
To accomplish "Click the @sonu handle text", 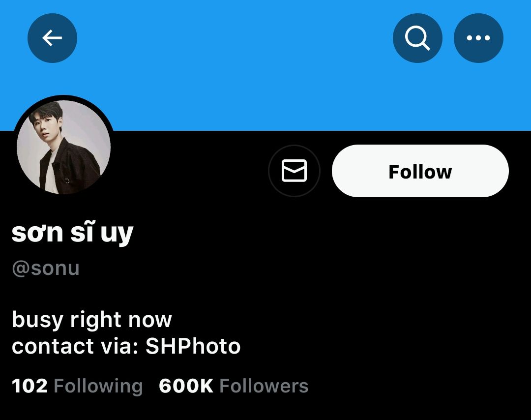I will pos(45,269).
